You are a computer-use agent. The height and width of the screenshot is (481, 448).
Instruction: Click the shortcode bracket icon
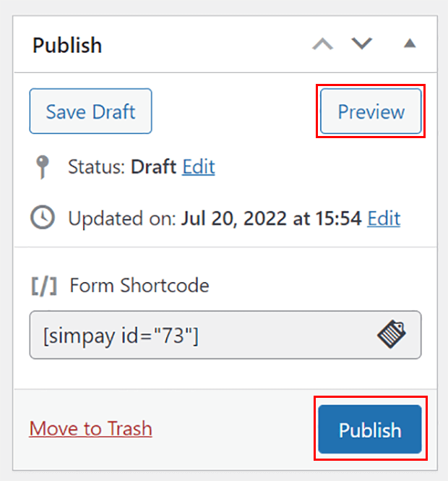coord(45,286)
